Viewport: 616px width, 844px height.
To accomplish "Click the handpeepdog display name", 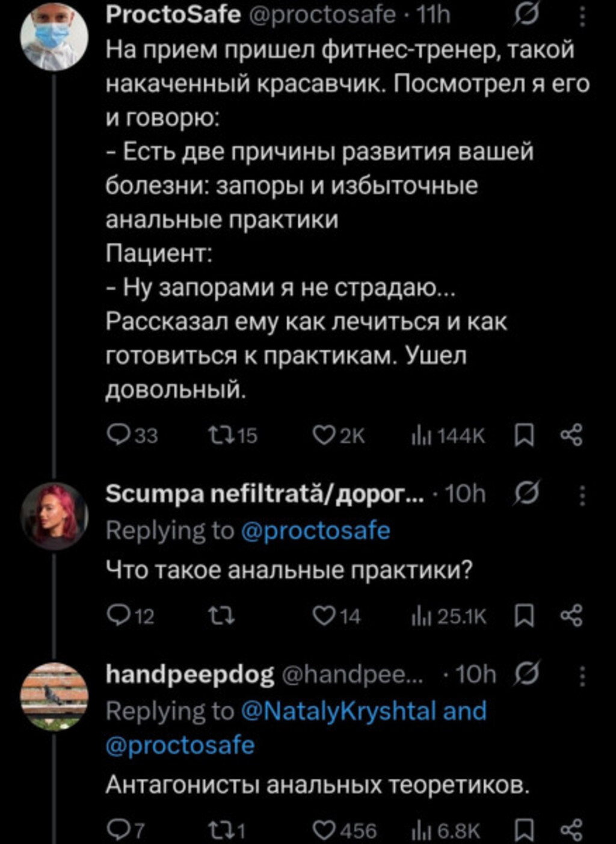I will (x=190, y=675).
